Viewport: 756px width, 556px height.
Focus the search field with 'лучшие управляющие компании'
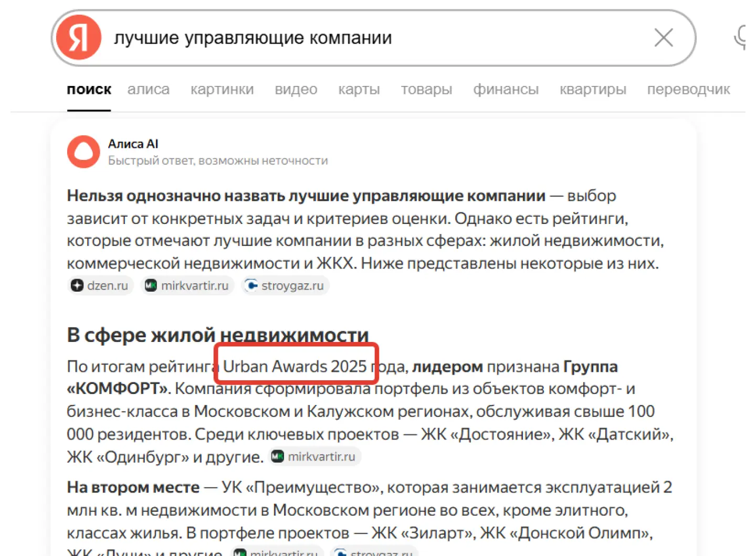(x=374, y=38)
